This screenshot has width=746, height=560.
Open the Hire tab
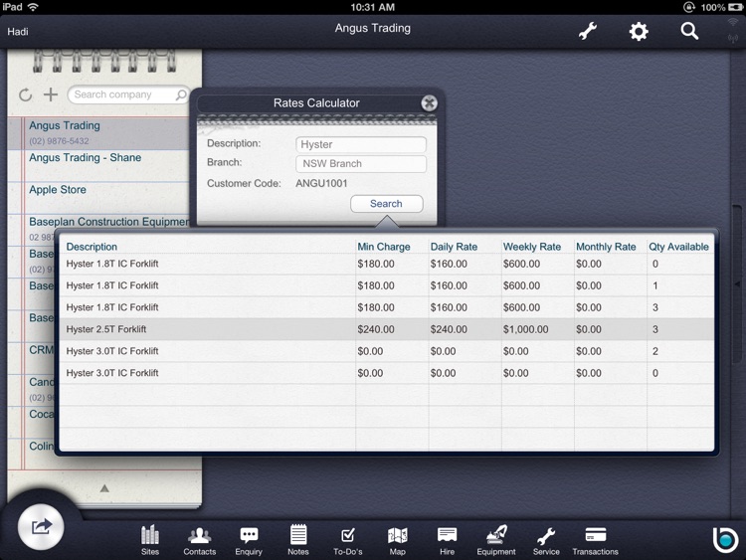tap(447, 540)
